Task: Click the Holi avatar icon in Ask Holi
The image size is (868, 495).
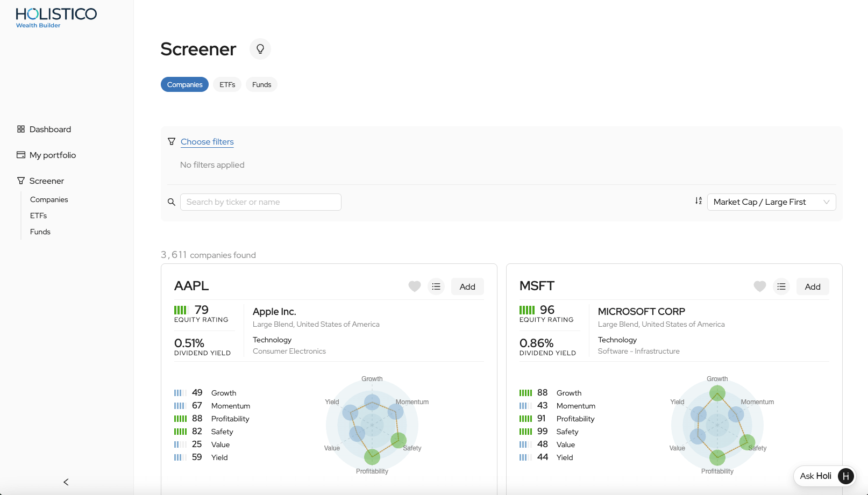Action: (x=846, y=476)
